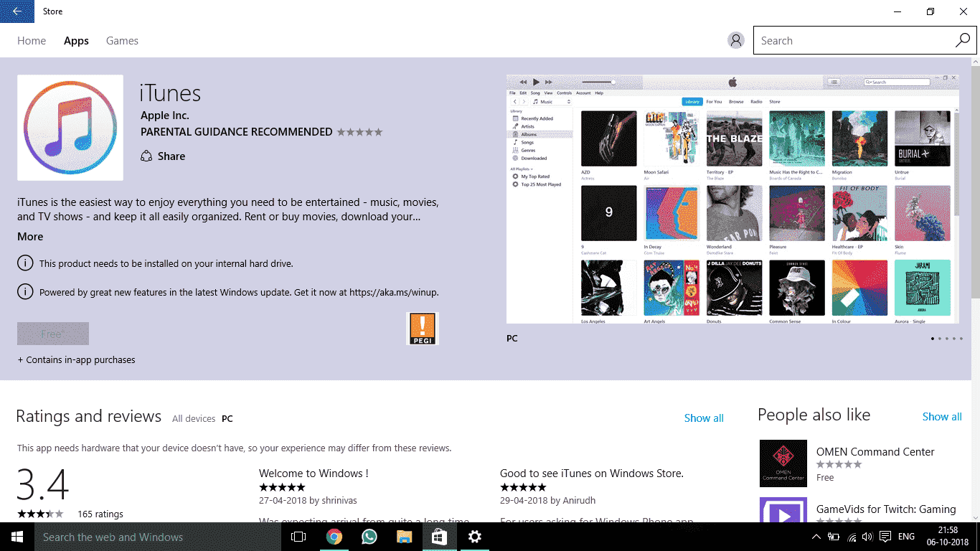Filter reviews by All devices

click(194, 419)
